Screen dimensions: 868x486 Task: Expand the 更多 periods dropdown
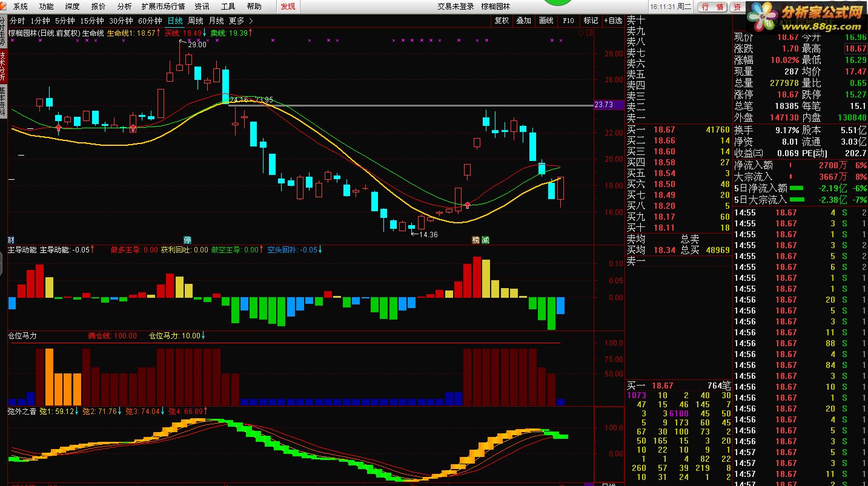(240, 21)
